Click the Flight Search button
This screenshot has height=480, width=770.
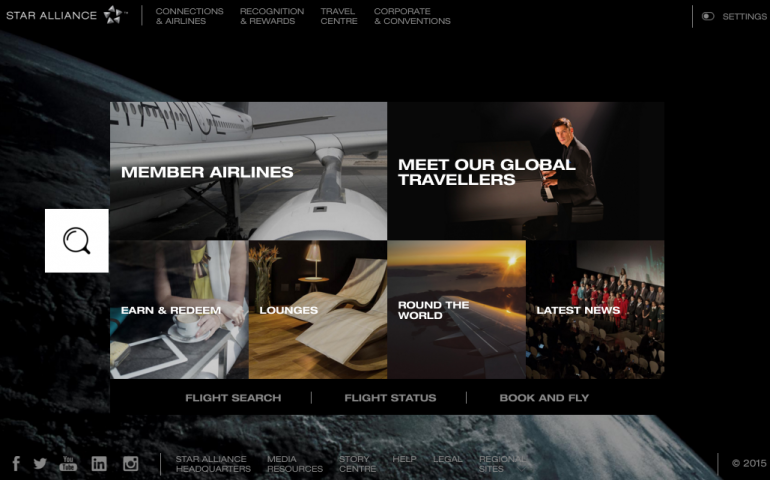coord(233,398)
